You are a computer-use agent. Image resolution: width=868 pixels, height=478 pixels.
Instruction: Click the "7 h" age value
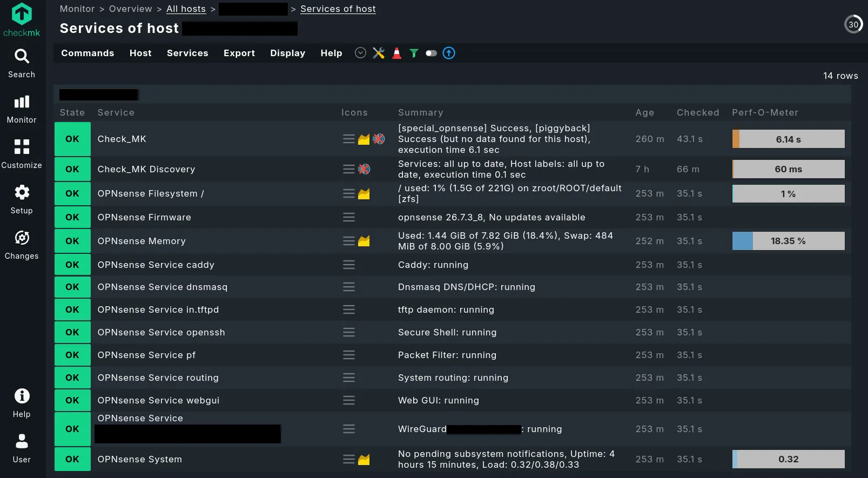(x=642, y=169)
